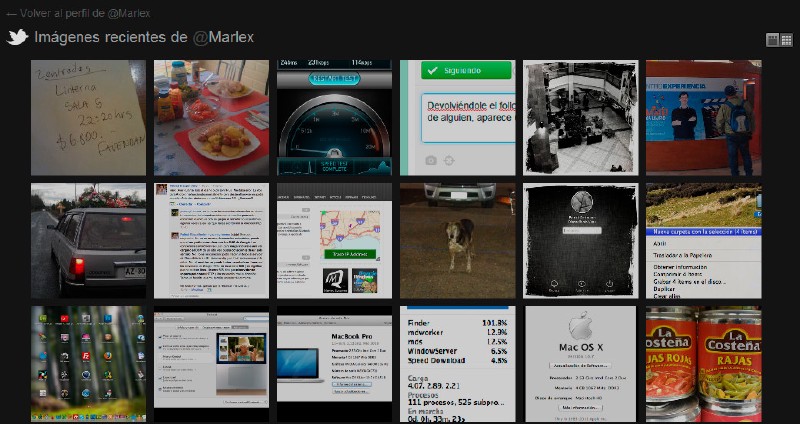800x424 pixels.
Task: Open the desktop icons on bamboo wallpaper thumbnail
Action: pyautogui.click(x=88, y=364)
